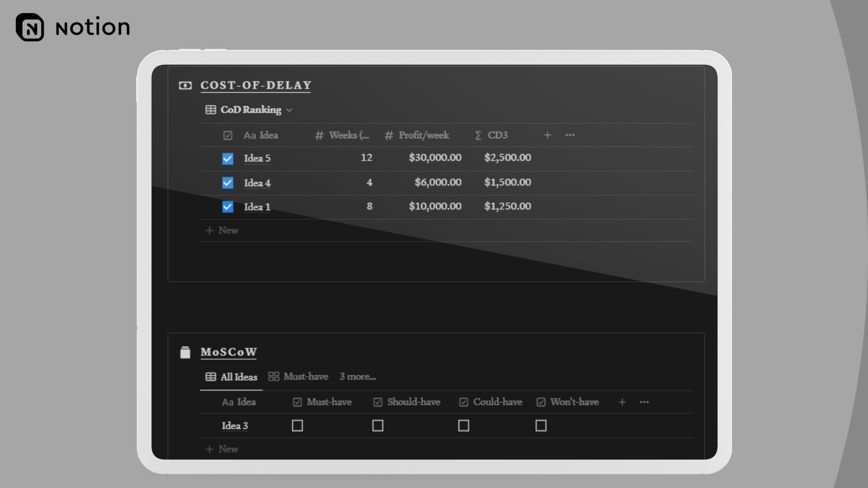Show the 3 more views list
Viewport: 868px width, 488px height.
coord(358,376)
